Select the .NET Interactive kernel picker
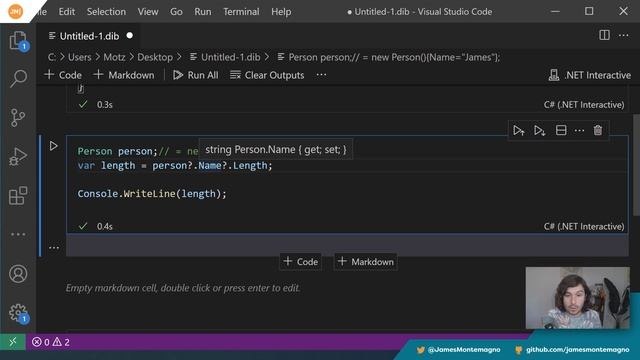The image size is (640, 360). pyautogui.click(x=589, y=75)
